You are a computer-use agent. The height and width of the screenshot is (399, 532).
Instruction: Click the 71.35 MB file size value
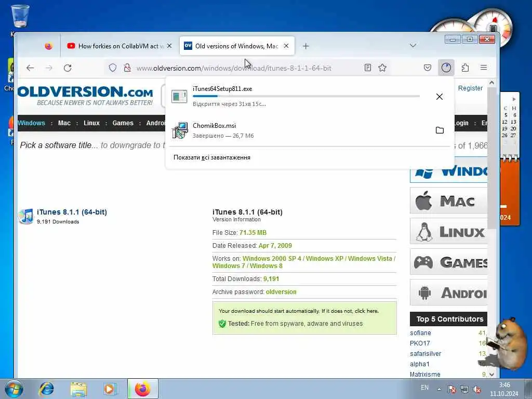pos(253,232)
